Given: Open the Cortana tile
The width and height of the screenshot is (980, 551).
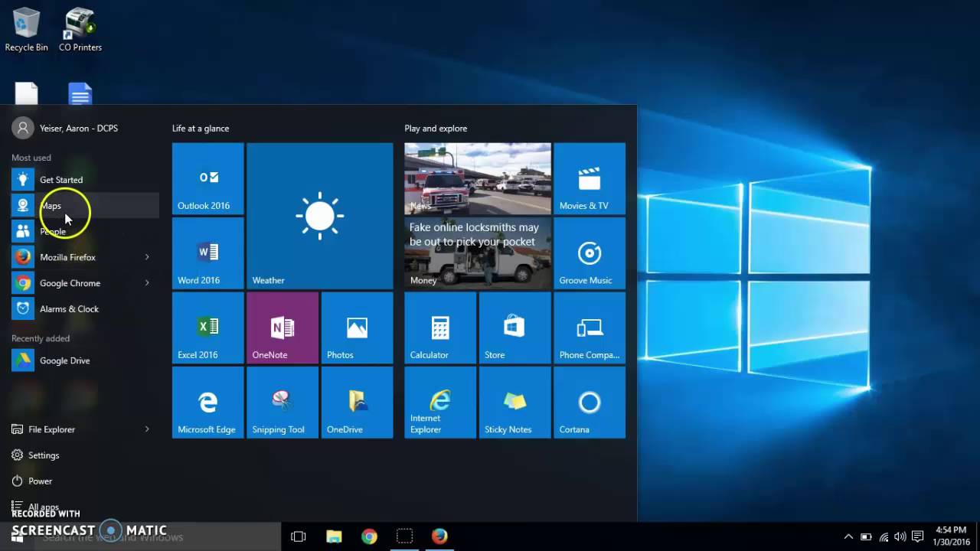Looking at the screenshot, I should [590, 403].
